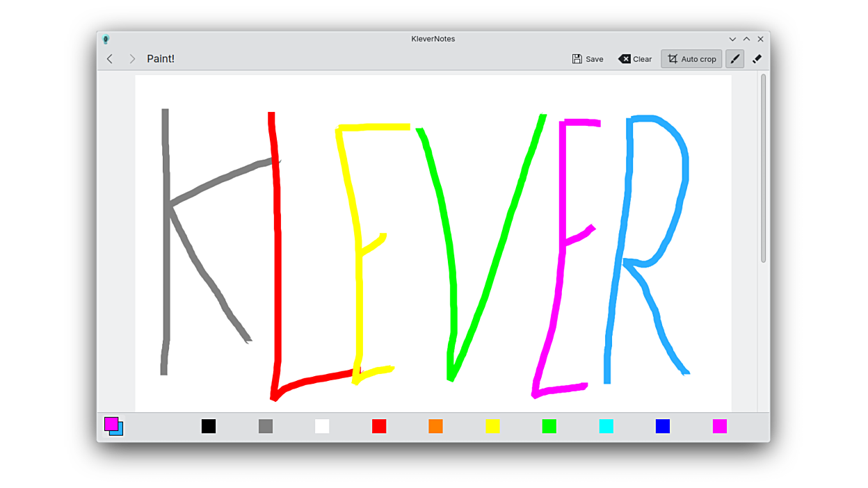Click the current primary/secondary color indicator
The height and width of the screenshot is (488, 868).
click(113, 426)
